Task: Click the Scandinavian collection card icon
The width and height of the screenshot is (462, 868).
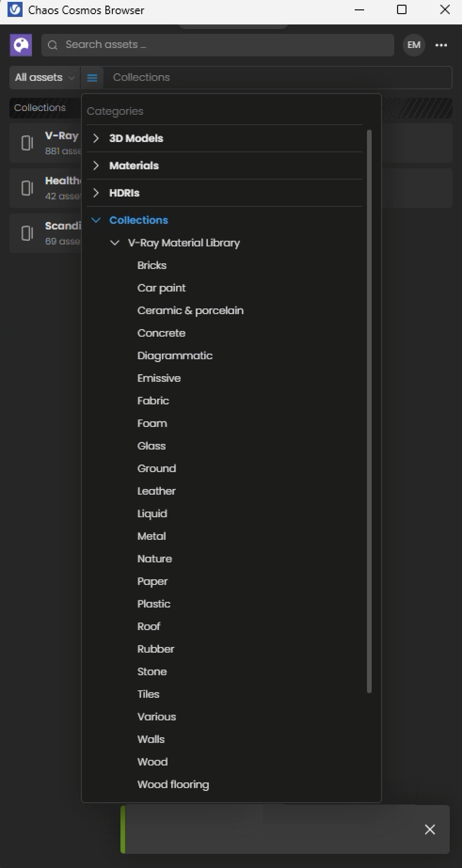Action: (x=27, y=233)
